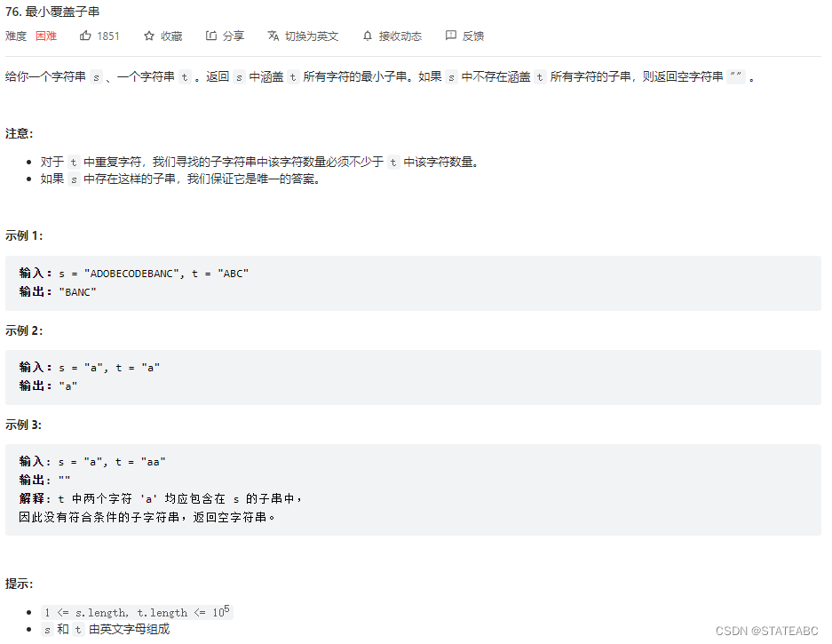Click the title 76. 最小覆盖子串
This screenshot has height=644, width=832.
pyautogui.click(x=52, y=12)
